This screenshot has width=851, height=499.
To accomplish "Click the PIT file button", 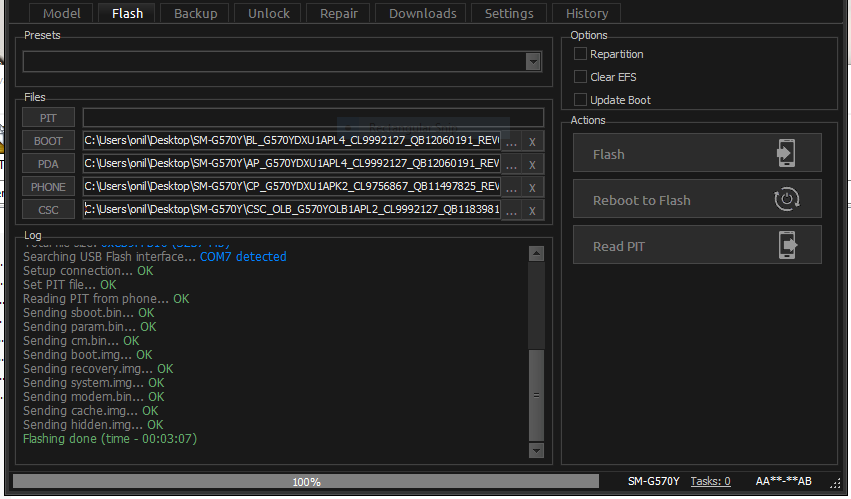I will (x=48, y=118).
